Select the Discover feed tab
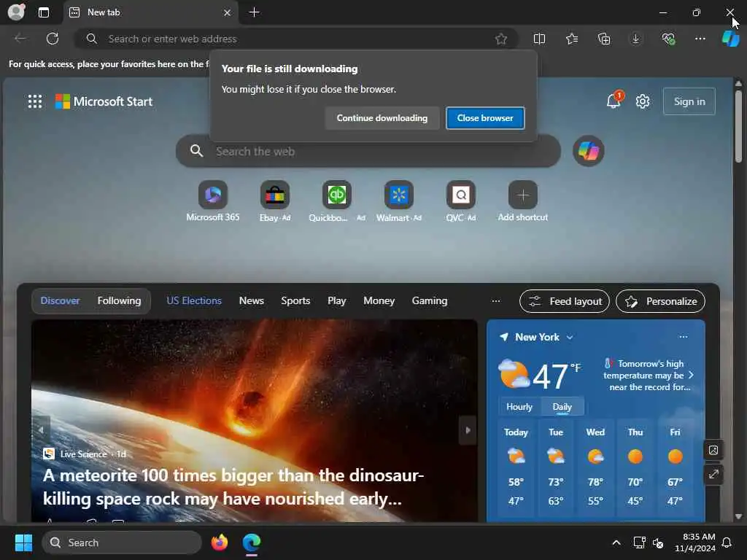Image resolution: width=747 pixels, height=560 pixels. [x=60, y=301]
